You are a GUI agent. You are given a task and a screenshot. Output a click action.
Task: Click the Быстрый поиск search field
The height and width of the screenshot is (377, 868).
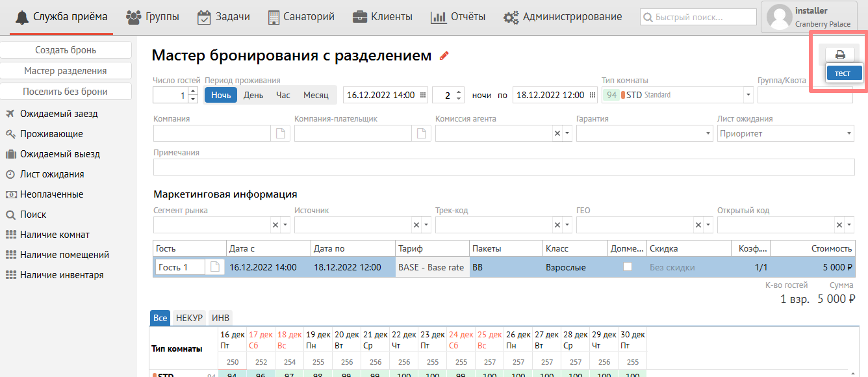698,18
